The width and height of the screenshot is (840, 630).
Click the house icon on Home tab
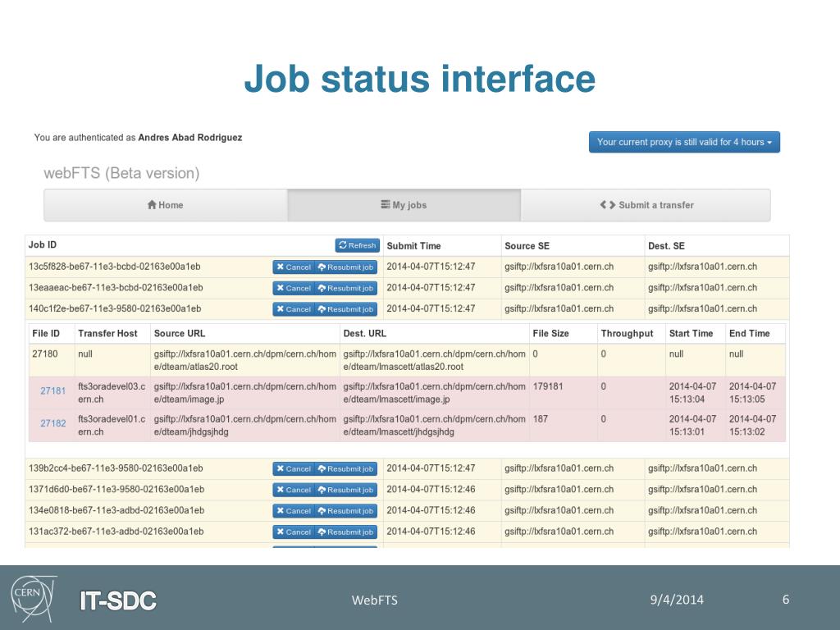(x=152, y=204)
